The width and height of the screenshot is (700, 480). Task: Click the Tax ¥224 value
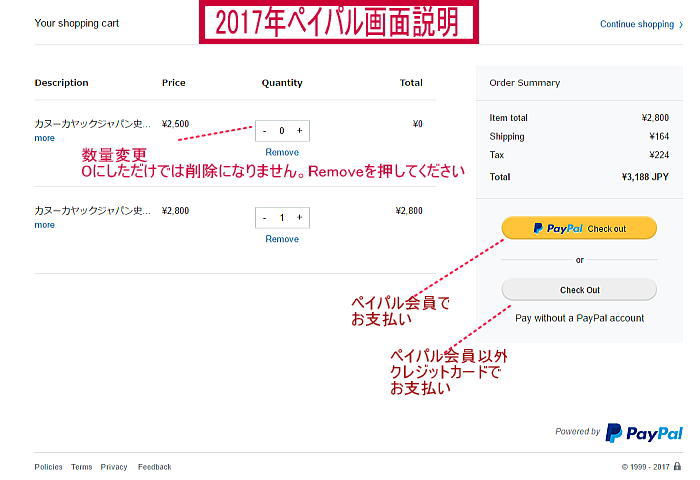659,155
